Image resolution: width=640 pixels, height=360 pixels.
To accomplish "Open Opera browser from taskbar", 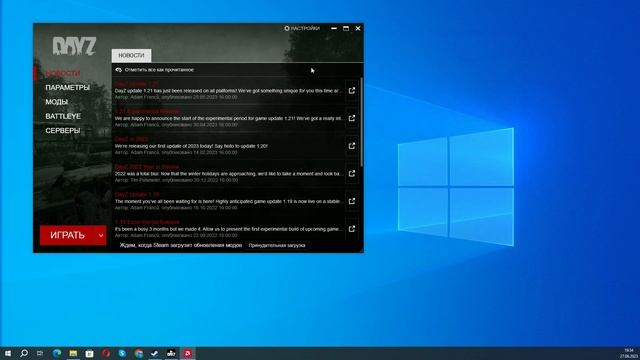I will pos(106,353).
